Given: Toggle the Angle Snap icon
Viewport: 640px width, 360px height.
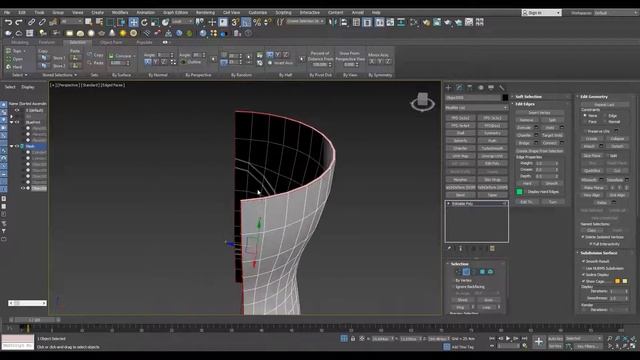Looking at the screenshot, I should pos(246,22).
